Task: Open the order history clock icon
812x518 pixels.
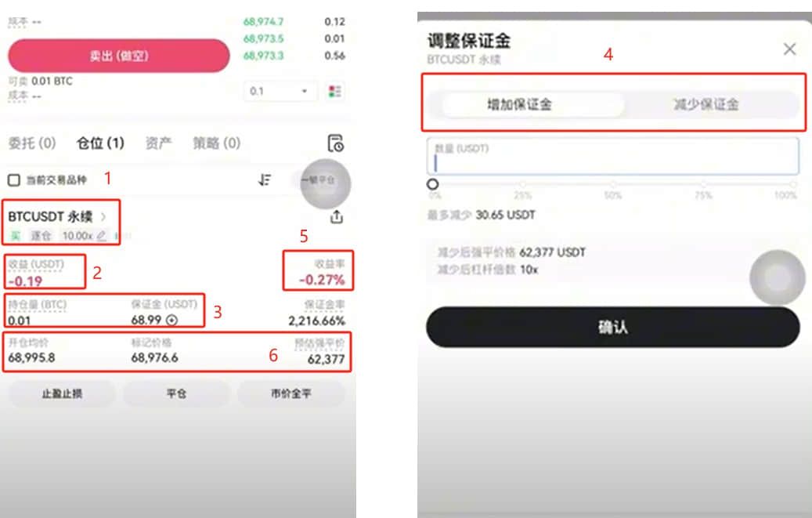Action: pos(336,143)
